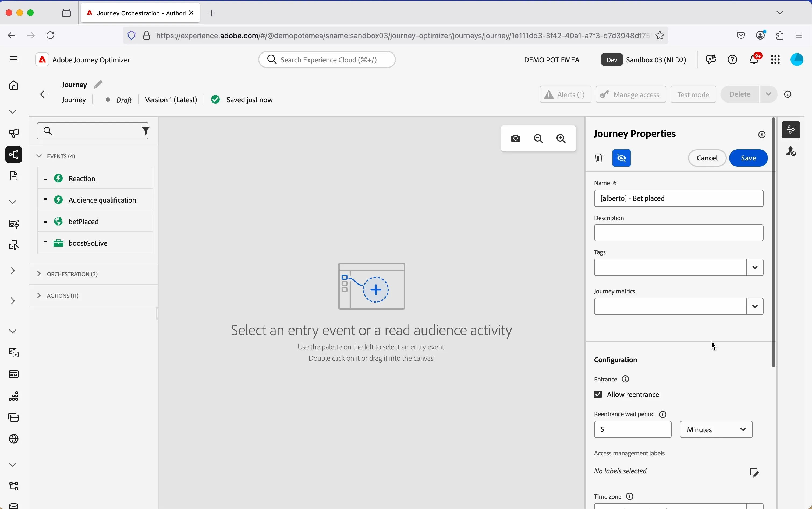This screenshot has height=509, width=812.
Task: Click the Search Experience Cloud box
Action: click(327, 59)
